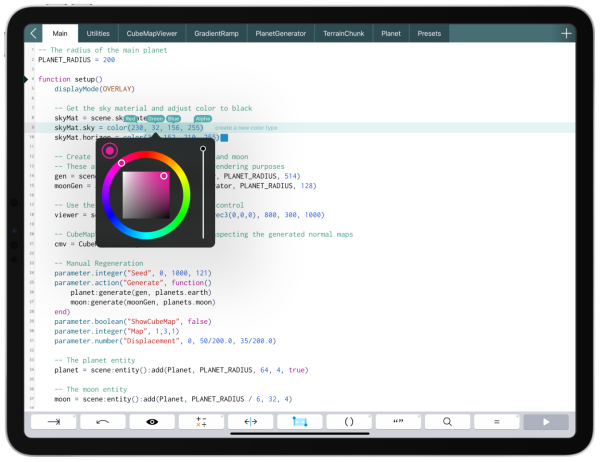The image size is (600, 462).
Task: Tap the 200 value of PLANET_RADIUS
Action: pos(109,60)
